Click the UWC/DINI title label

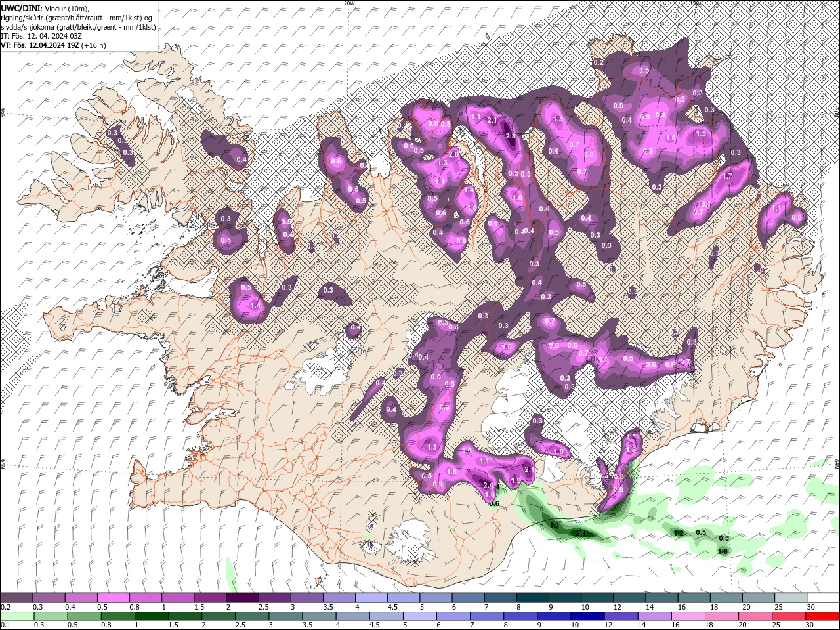[22, 8]
